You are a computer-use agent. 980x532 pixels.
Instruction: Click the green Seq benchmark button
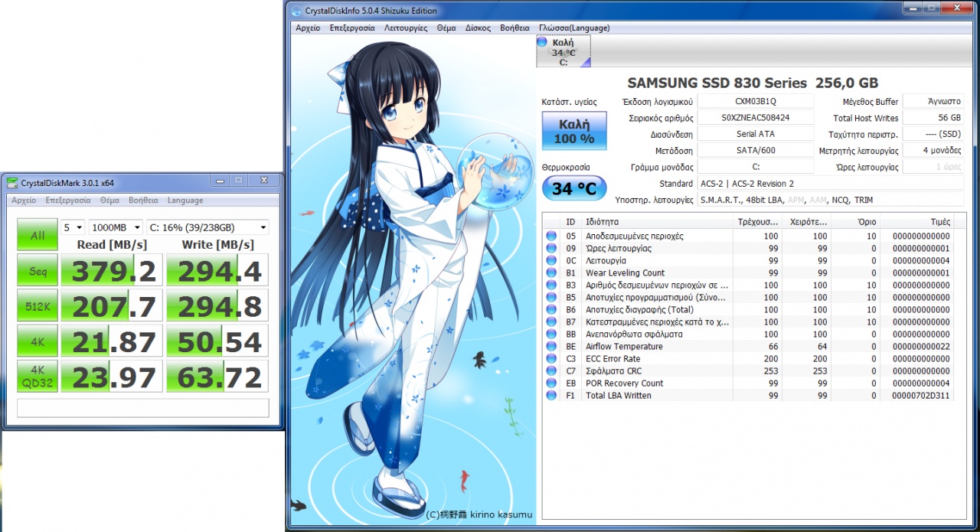coord(38,270)
